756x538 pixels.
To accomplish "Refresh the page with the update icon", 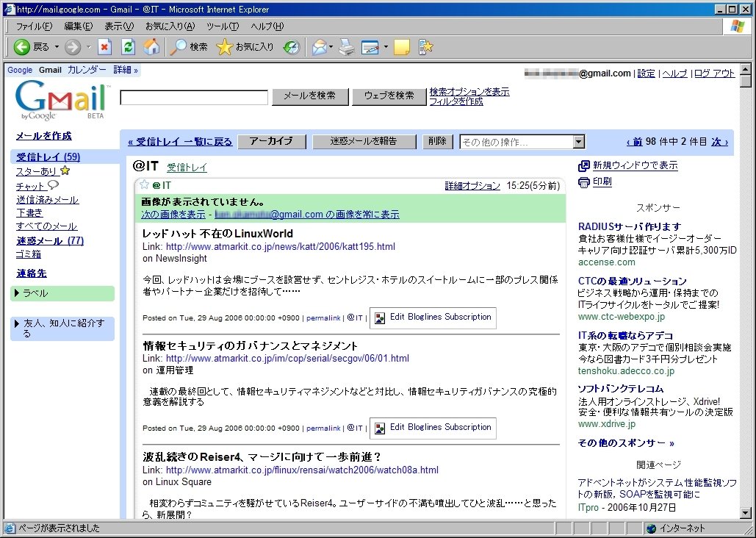I will pyautogui.click(x=127, y=47).
